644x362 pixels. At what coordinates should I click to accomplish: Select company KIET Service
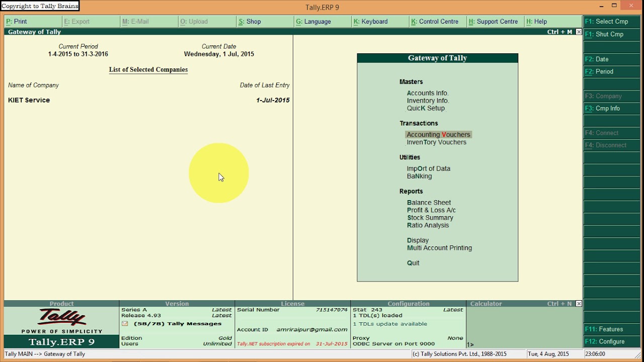point(29,100)
